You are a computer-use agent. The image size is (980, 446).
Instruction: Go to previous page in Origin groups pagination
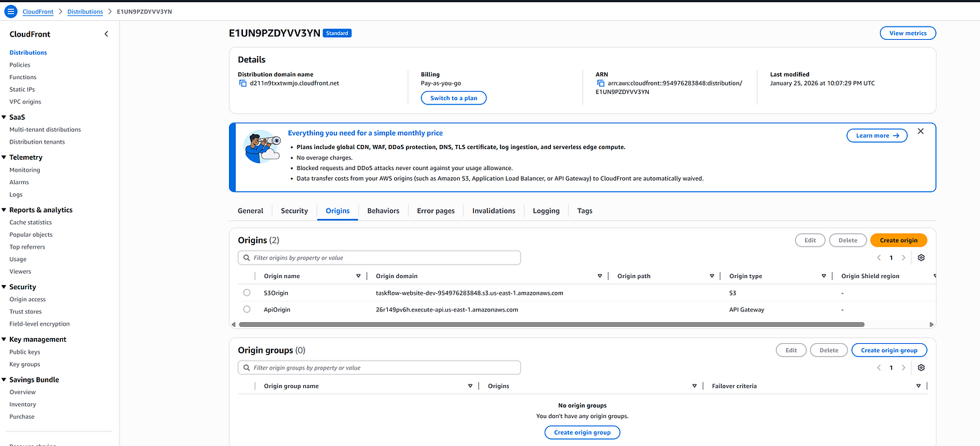pyautogui.click(x=879, y=368)
